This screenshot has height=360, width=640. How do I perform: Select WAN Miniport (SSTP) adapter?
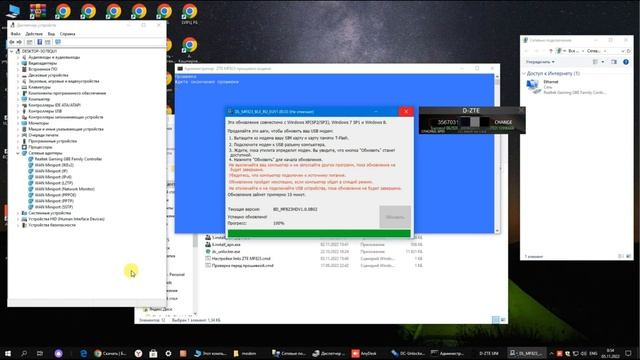(x=53, y=207)
